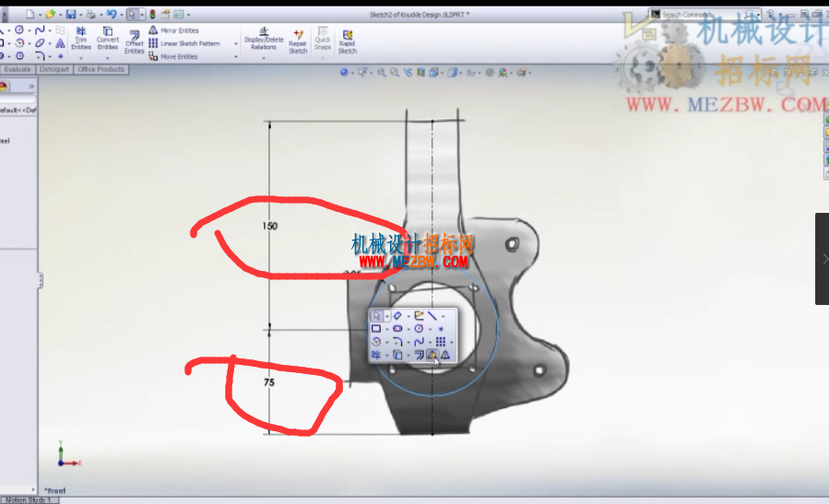Switch to the Evaluate tab
This screenshot has width=829, height=504.
tap(18, 69)
